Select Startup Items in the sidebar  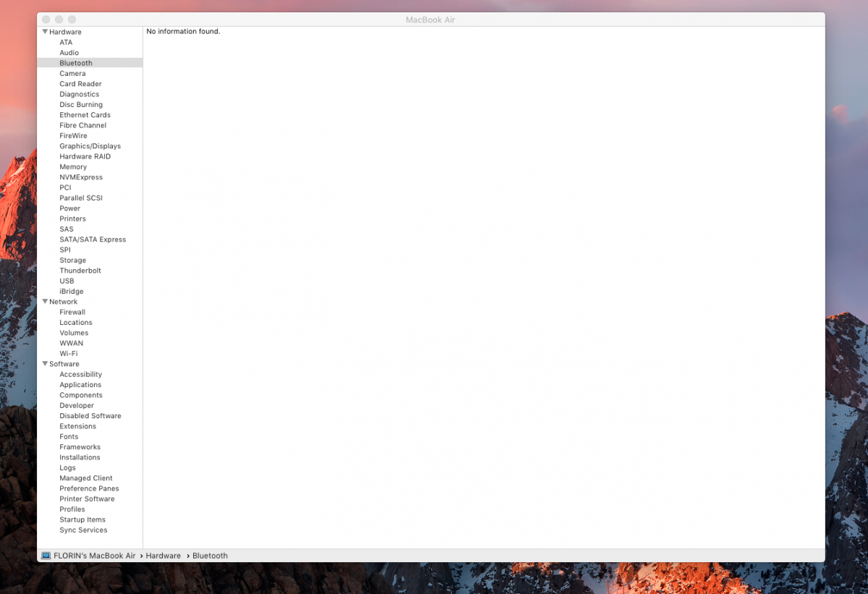point(82,520)
